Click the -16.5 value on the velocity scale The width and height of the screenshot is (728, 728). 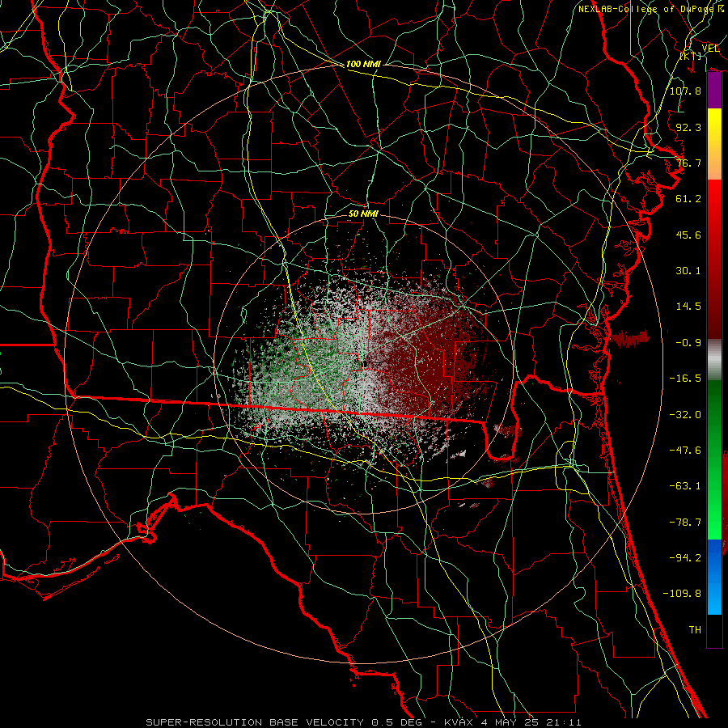(685, 379)
